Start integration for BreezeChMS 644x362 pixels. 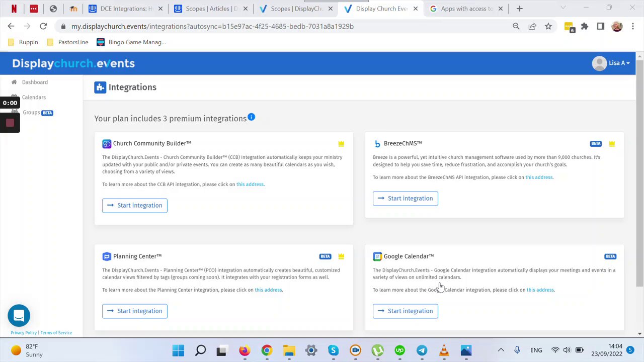tap(406, 198)
